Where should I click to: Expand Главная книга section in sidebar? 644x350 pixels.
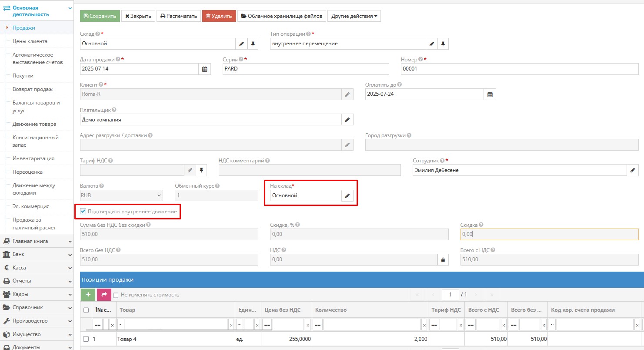(x=37, y=241)
